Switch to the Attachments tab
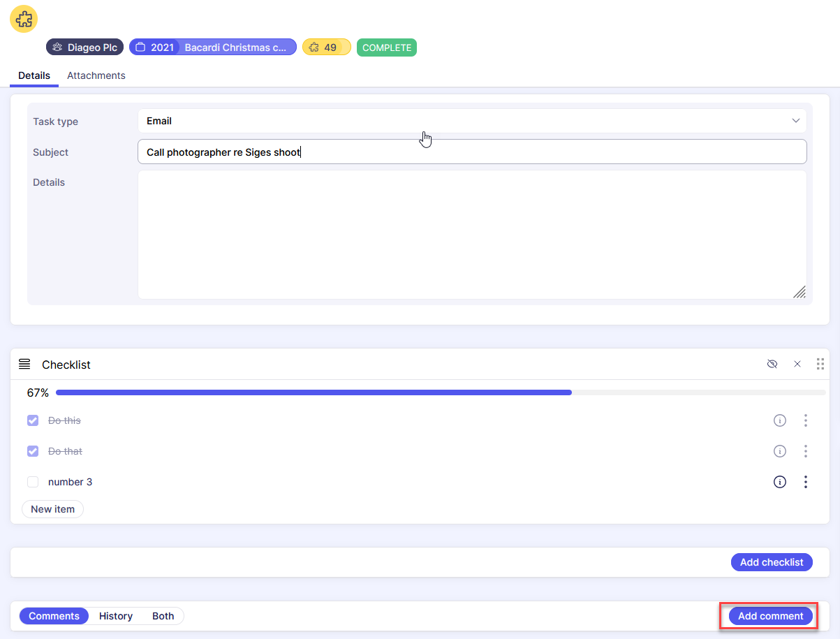This screenshot has height=639, width=840. coord(96,75)
